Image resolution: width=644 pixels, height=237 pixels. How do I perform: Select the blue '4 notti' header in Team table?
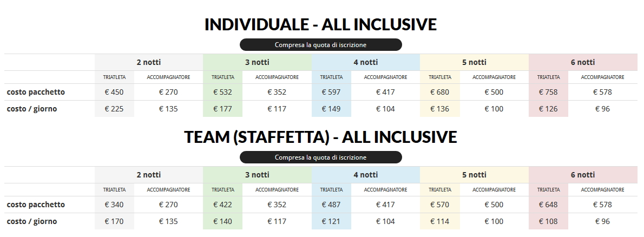tap(366, 175)
